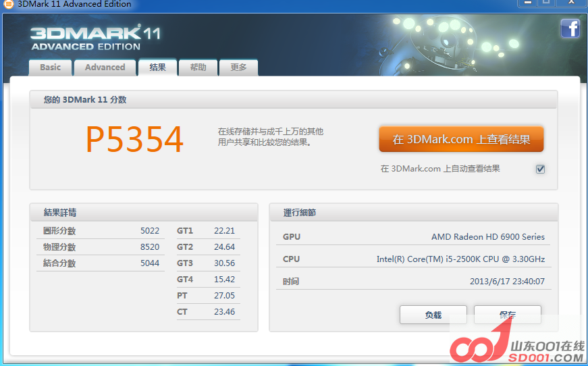Click the CPU name Intel Core i5-2500K
Viewport: 588px width, 366px height.
click(x=460, y=259)
